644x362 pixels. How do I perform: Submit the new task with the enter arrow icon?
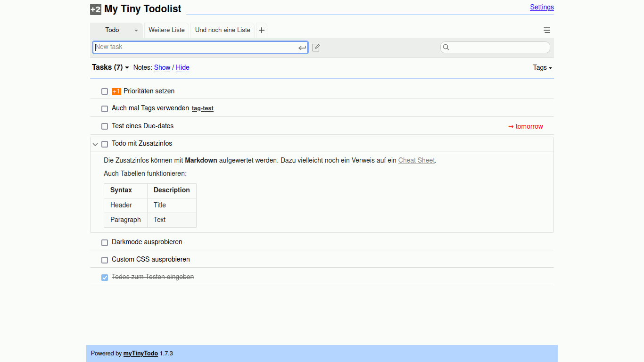point(302,48)
